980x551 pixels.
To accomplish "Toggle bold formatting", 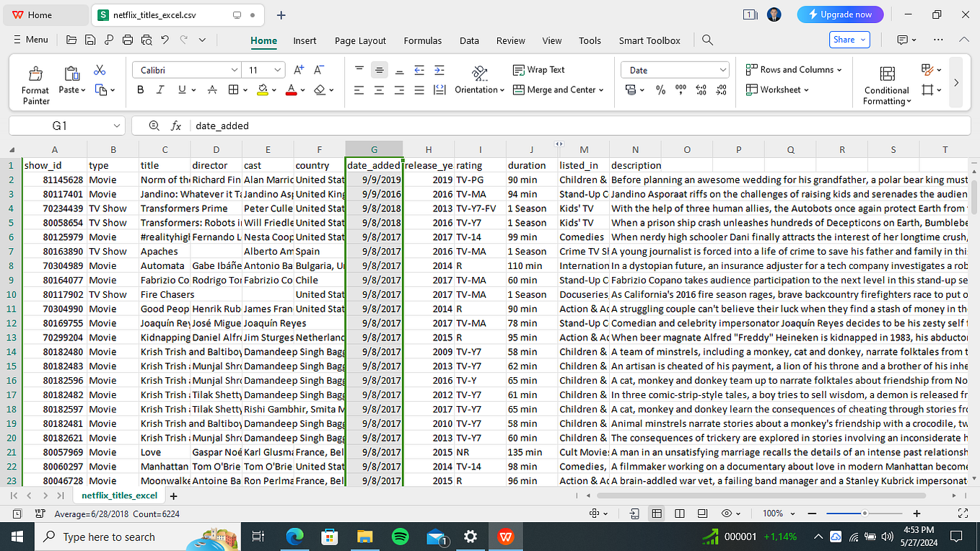I will point(141,89).
